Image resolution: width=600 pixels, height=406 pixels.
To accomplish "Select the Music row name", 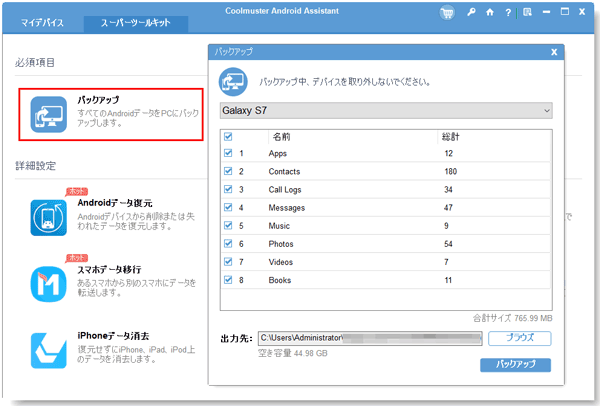I will coord(279,226).
